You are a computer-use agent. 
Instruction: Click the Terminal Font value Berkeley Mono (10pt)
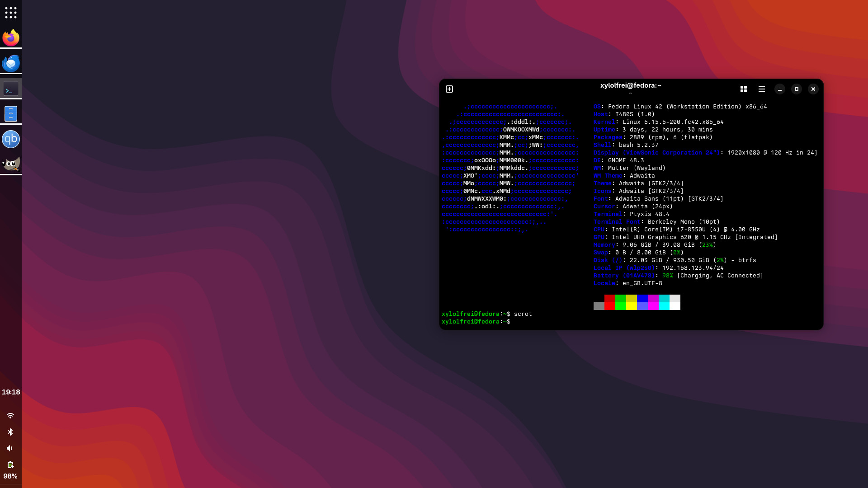coord(684,222)
